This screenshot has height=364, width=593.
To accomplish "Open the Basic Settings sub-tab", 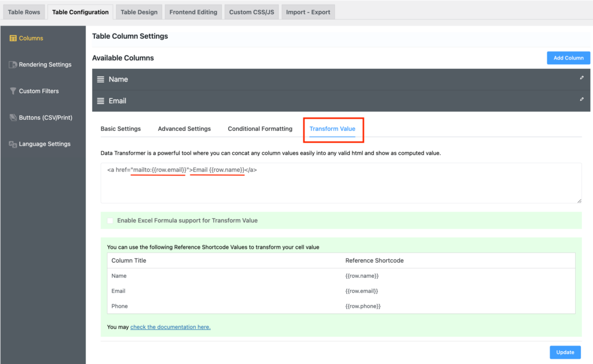I will pos(120,129).
